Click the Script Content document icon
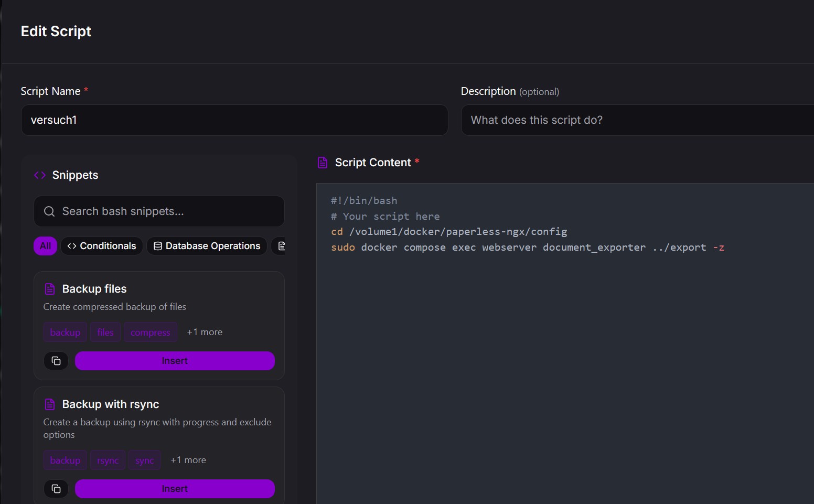Image resolution: width=814 pixels, height=504 pixels. 323,163
